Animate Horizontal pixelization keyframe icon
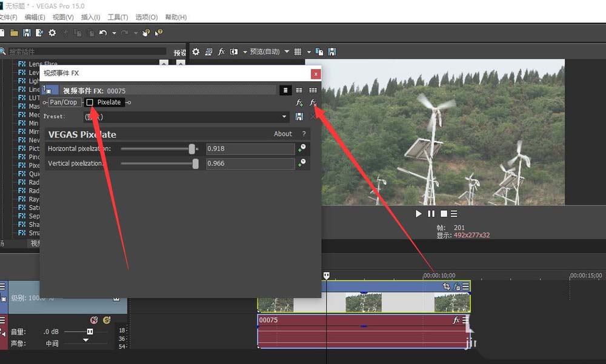This screenshot has width=606, height=364. pyautogui.click(x=302, y=148)
